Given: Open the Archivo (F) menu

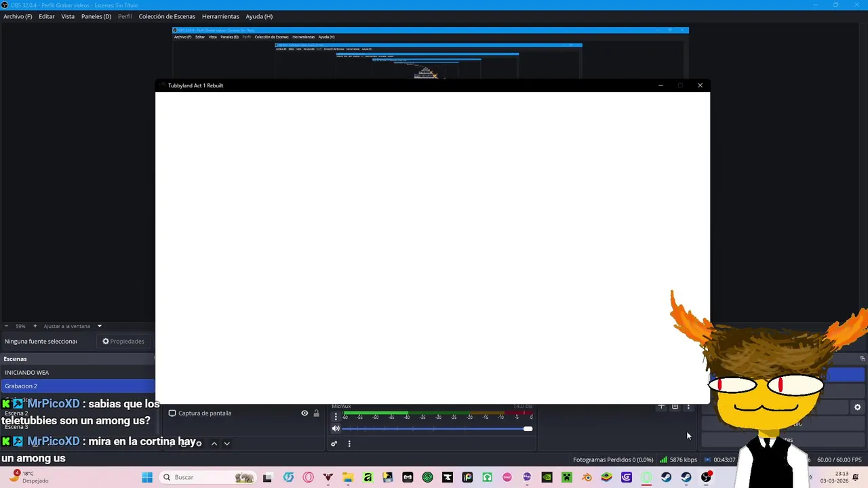Looking at the screenshot, I should pos(18,16).
